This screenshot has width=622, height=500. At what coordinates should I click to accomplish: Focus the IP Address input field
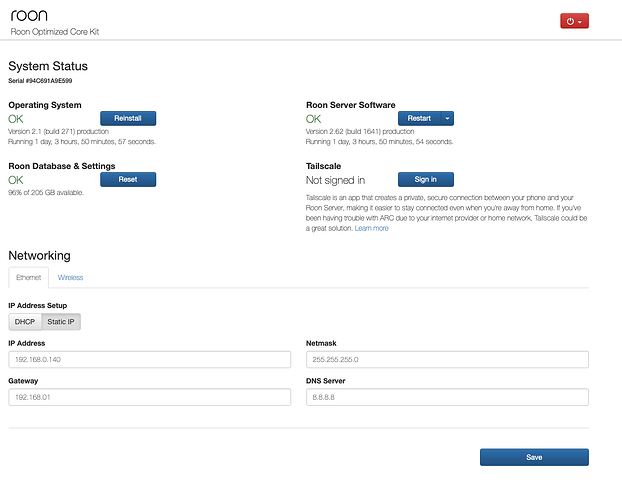pyautogui.click(x=149, y=359)
